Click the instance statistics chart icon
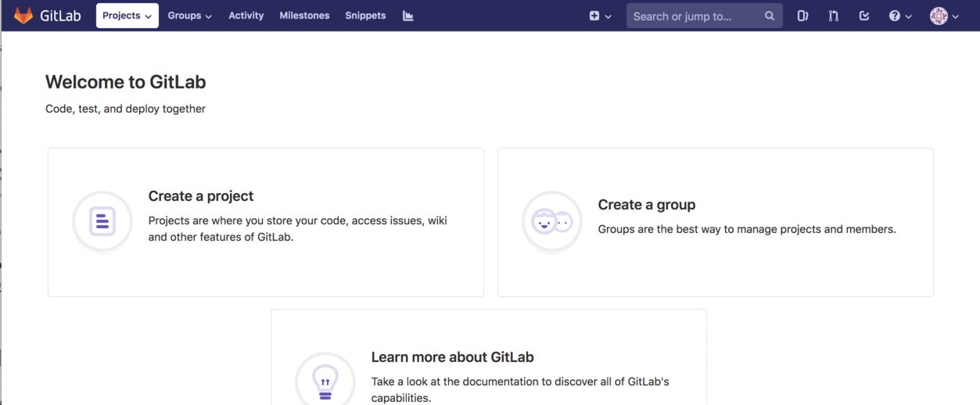The width and height of the screenshot is (980, 405). (x=408, y=16)
